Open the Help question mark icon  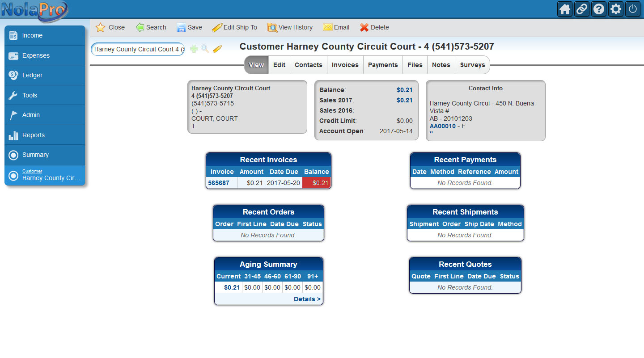pyautogui.click(x=599, y=9)
